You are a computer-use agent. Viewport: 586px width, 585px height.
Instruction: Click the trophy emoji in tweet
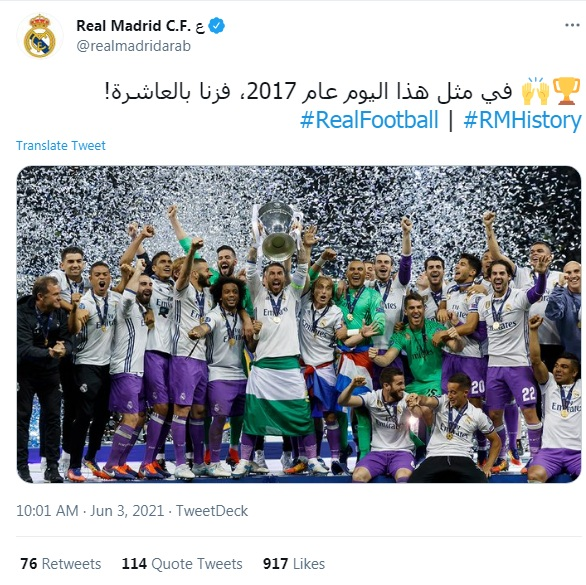coord(566,91)
